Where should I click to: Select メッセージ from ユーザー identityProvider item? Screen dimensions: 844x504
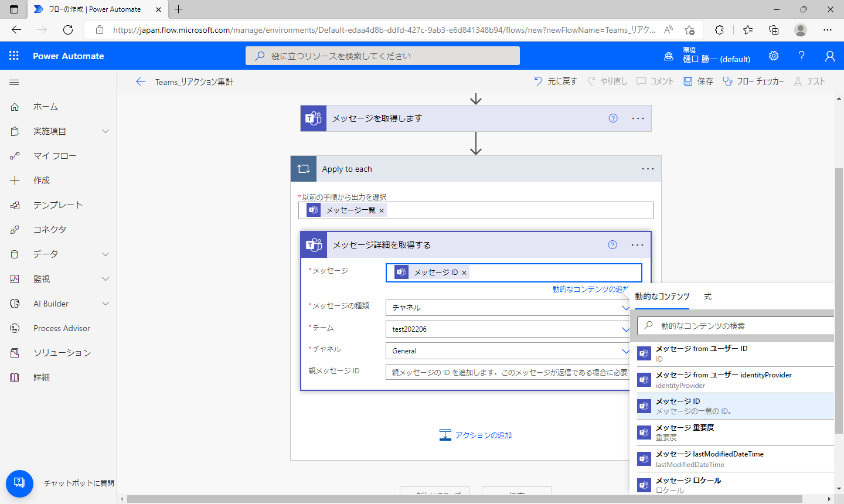[x=736, y=380]
